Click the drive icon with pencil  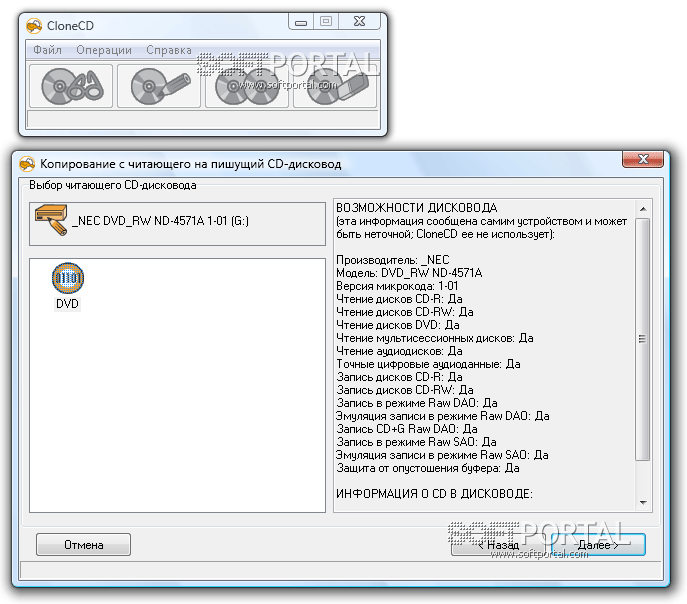51,220
